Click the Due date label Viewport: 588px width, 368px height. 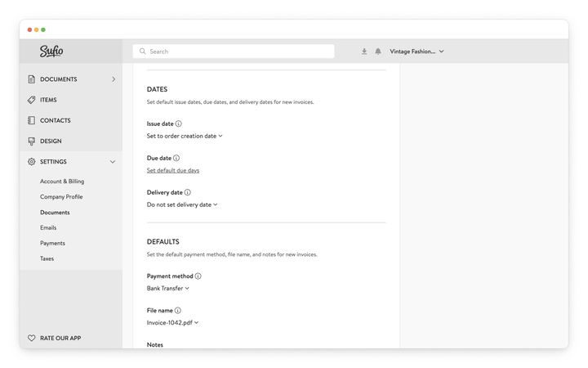pos(159,158)
